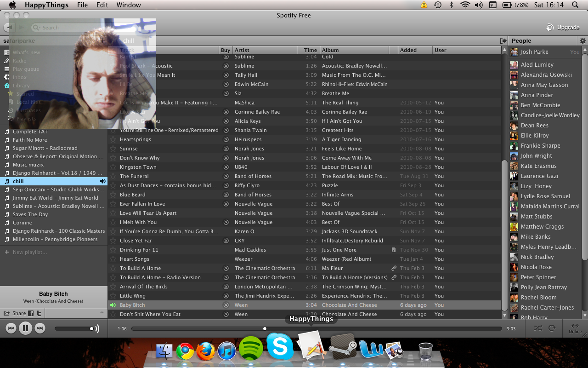Star the track Little Wing
588x368 pixels.
(x=113, y=296)
